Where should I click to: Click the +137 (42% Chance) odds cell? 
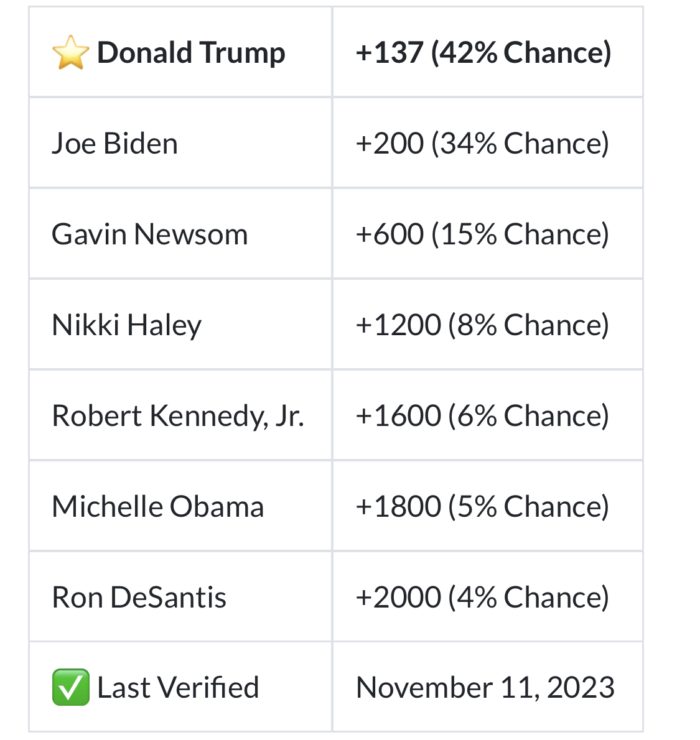pos(483,53)
